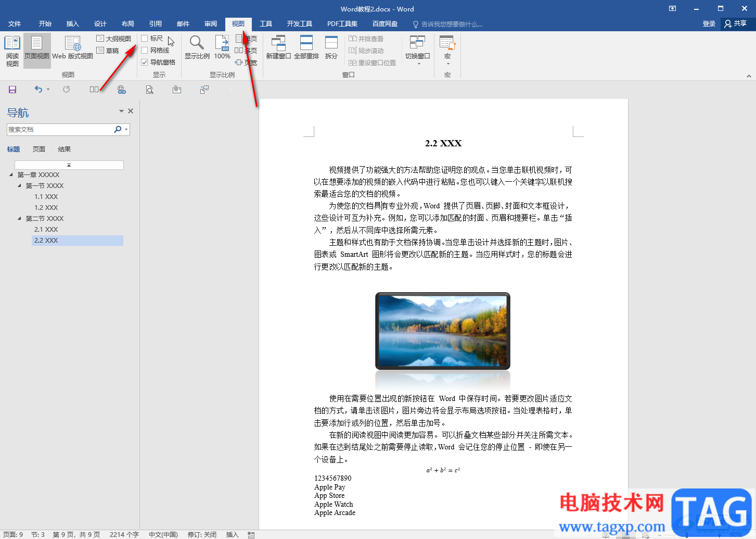756x539 pixels.
Task: Open the 引用 (References) tab
Action: click(x=156, y=24)
